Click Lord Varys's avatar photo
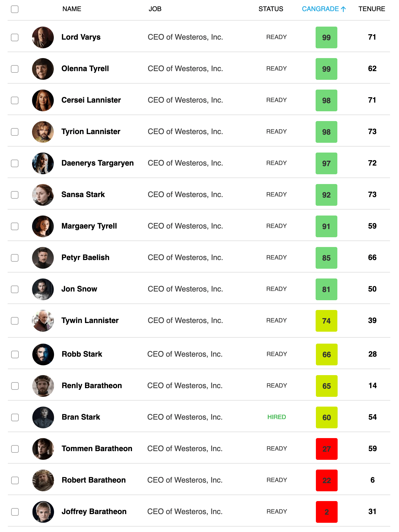This screenshot has height=532, width=399. (x=43, y=37)
